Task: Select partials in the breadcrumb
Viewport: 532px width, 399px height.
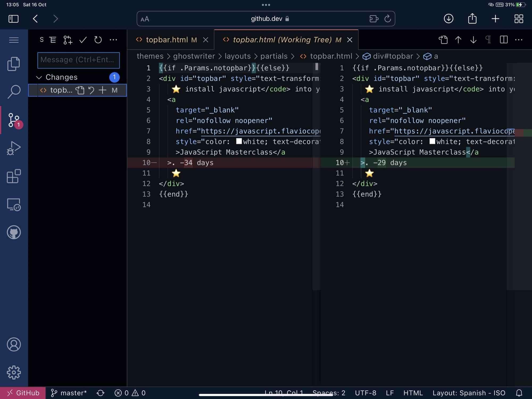Action: pos(274,56)
